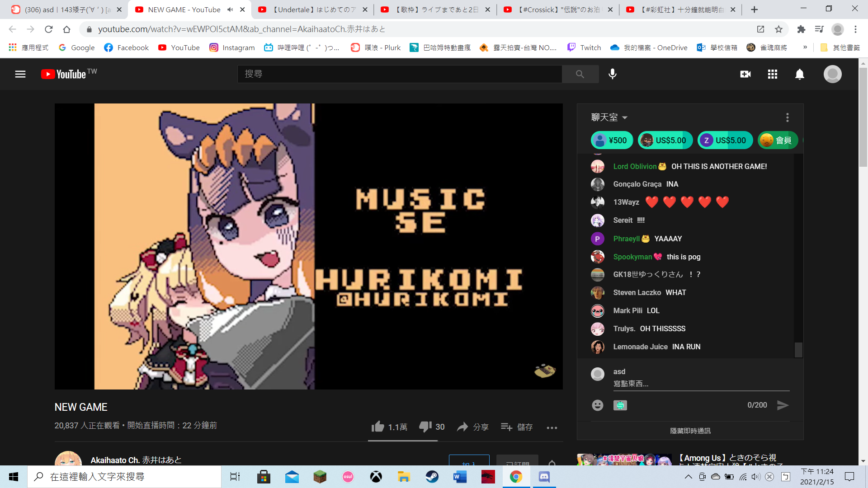Screen dimensions: 868x488
Task: Switch to the #Crossick browser tab
Action: [x=557, y=9]
